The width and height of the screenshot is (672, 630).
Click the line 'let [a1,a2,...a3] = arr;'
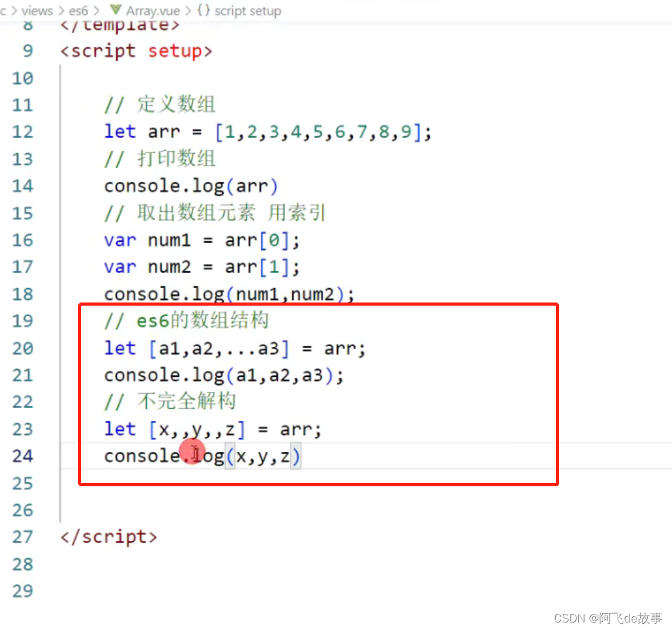click(x=235, y=348)
